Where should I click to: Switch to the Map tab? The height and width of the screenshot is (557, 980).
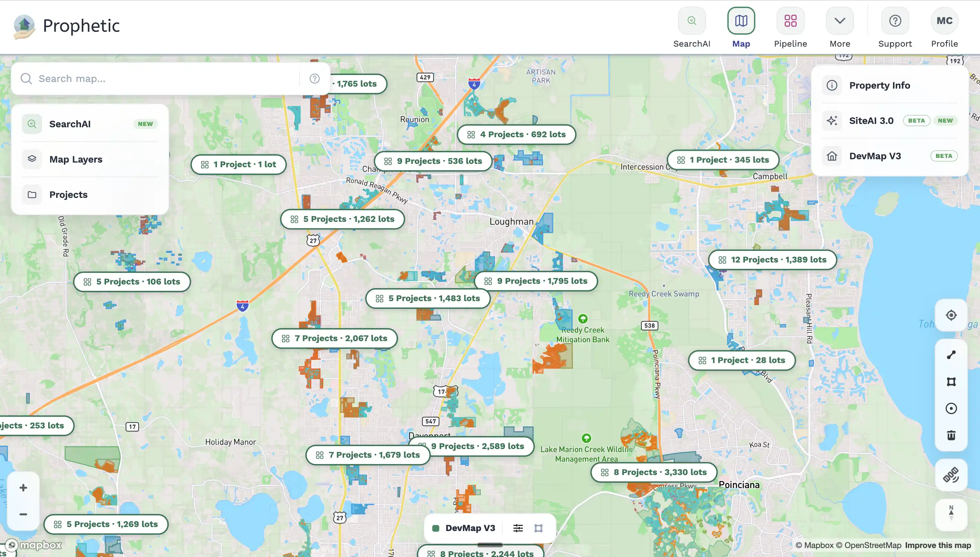pos(741,28)
